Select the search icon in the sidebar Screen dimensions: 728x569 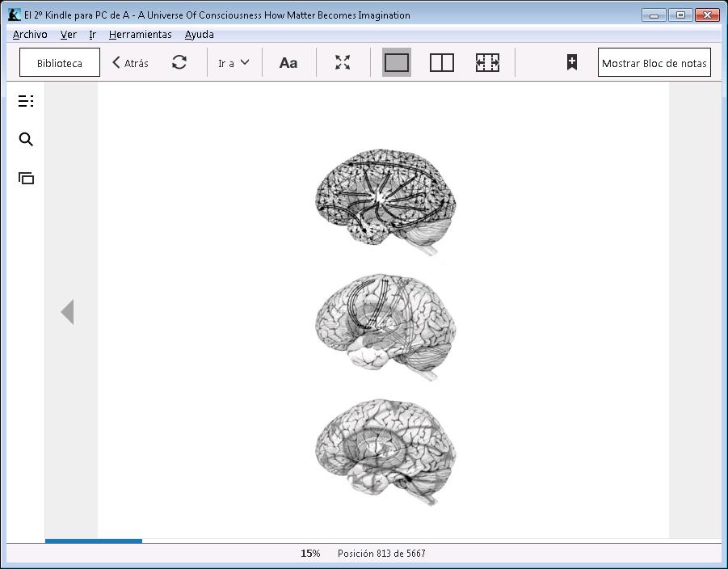click(x=25, y=139)
